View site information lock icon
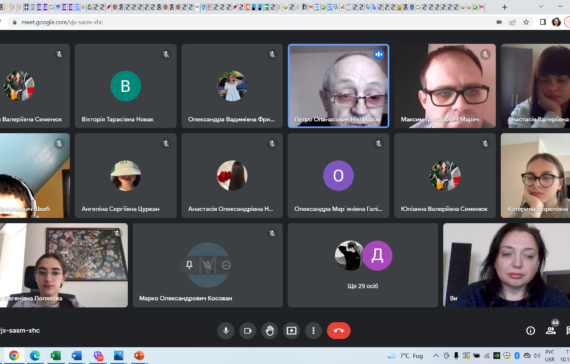The image size is (570, 364). (15, 22)
